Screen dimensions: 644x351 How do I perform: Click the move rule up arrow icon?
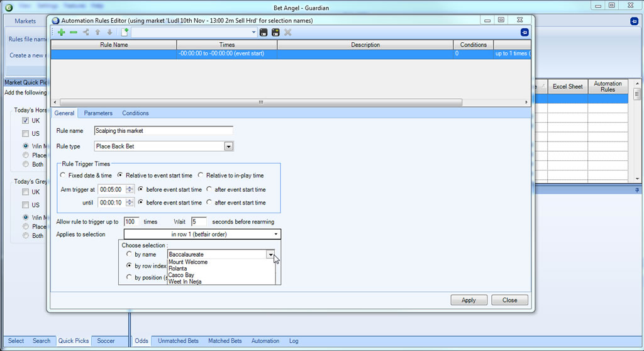(97, 32)
